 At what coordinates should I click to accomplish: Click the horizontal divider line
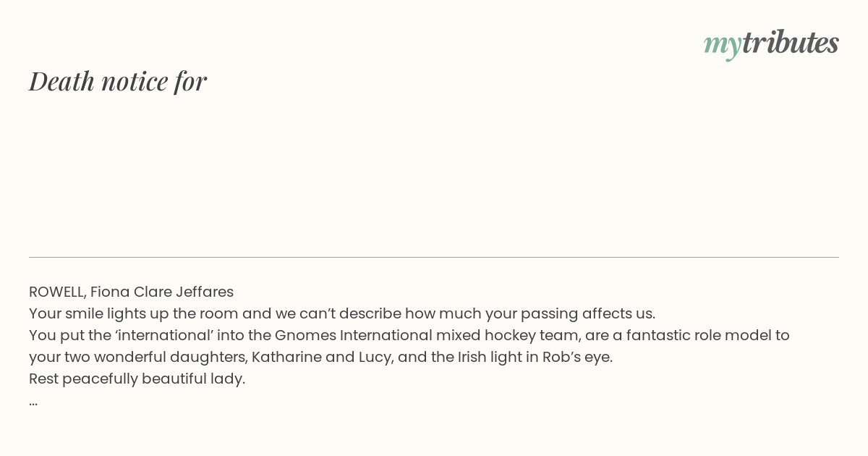[x=434, y=257]
